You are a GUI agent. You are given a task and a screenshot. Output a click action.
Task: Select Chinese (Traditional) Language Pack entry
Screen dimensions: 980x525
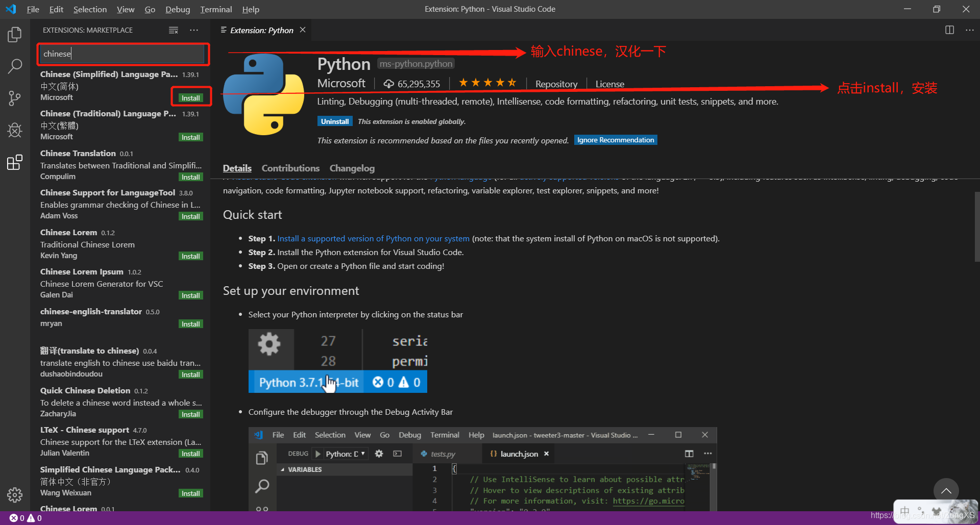[120, 125]
